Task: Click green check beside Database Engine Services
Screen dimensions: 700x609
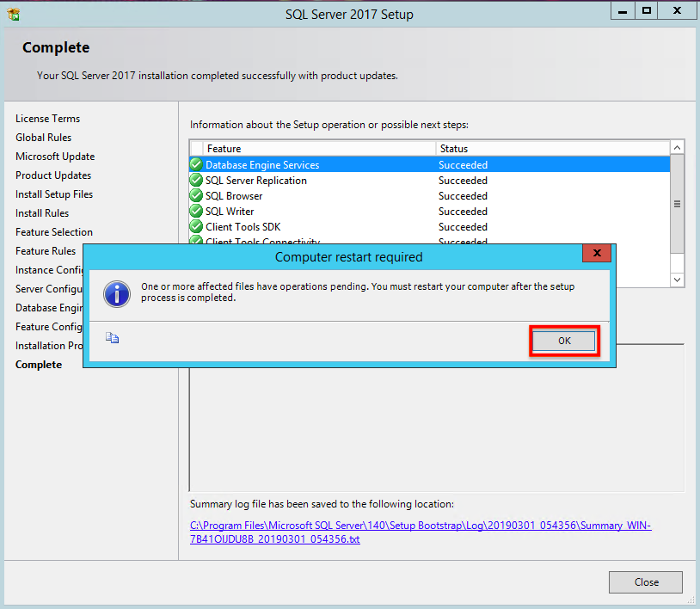Action: coord(196,164)
